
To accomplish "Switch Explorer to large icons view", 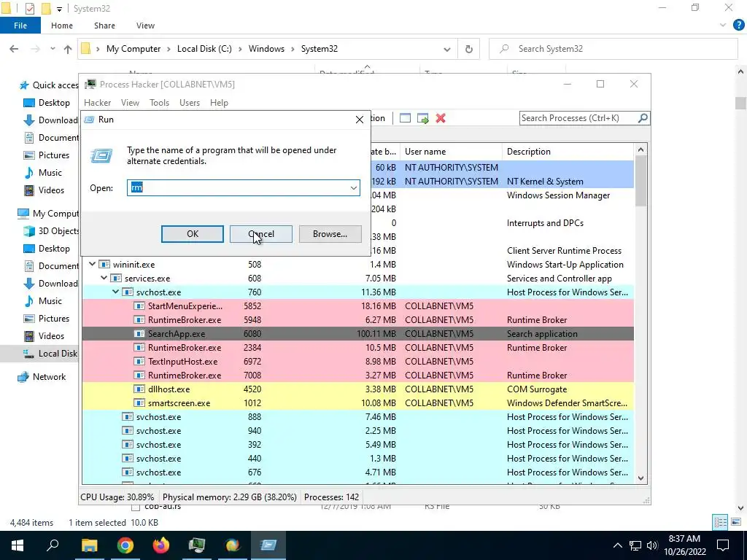I will (x=735, y=522).
